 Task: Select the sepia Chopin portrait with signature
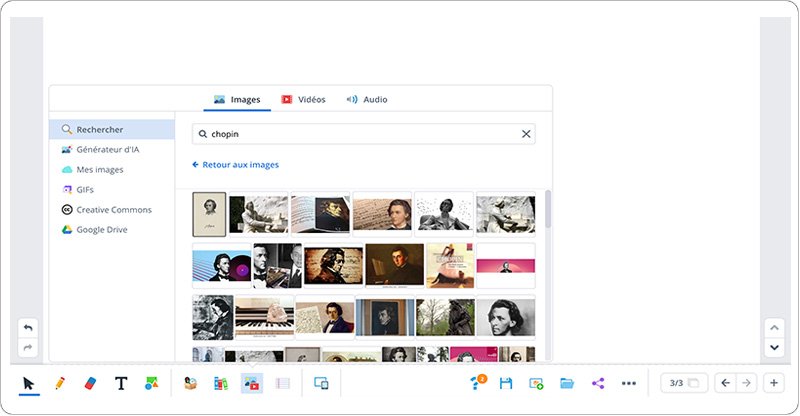(x=209, y=214)
